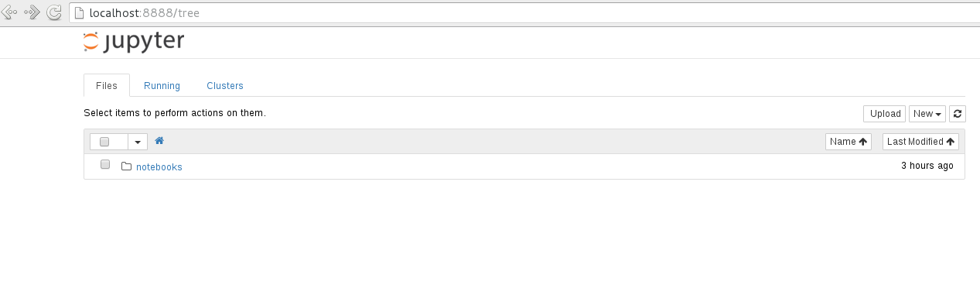Viewport: 980px width, 302px height.
Task: Open the notebooks folder link
Action: point(159,166)
